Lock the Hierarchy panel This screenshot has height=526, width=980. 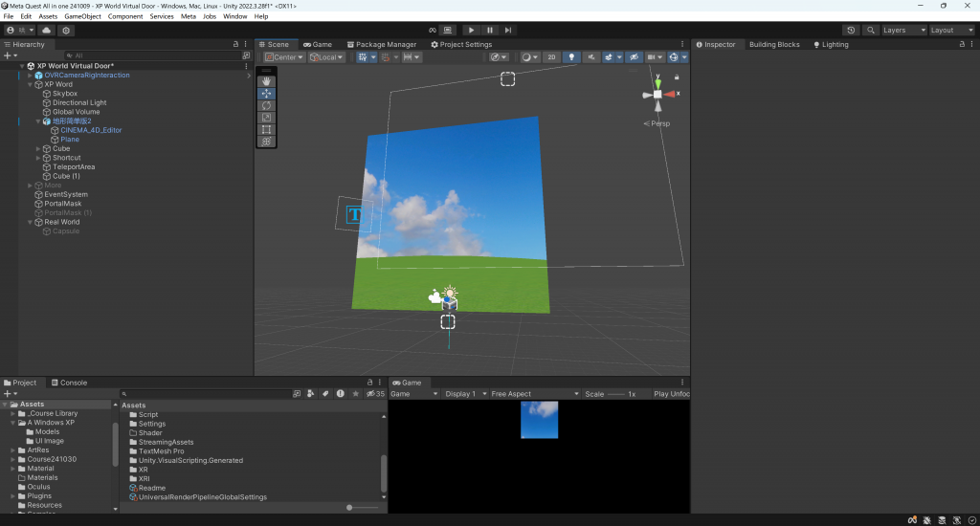pyautogui.click(x=235, y=44)
